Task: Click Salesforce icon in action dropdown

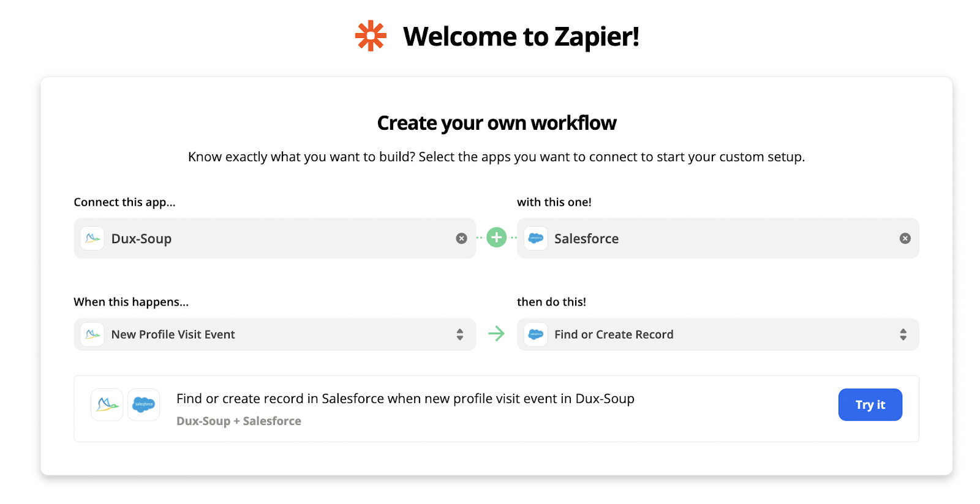Action: click(536, 334)
